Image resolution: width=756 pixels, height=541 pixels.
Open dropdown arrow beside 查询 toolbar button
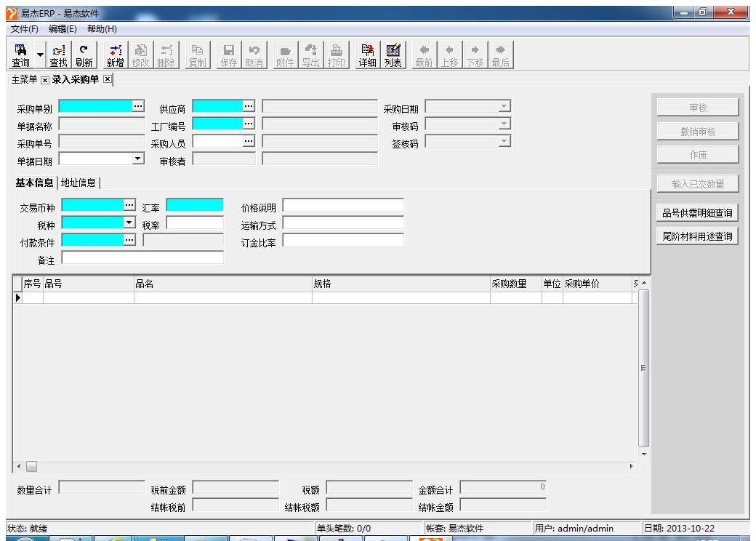click(x=40, y=56)
